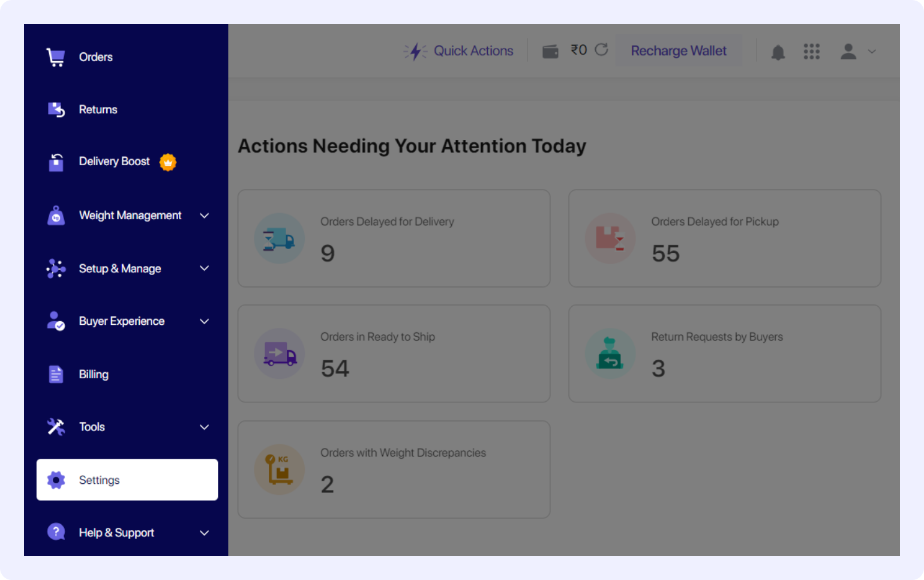Select Settings in the sidebar
924x580 pixels.
pos(127,480)
